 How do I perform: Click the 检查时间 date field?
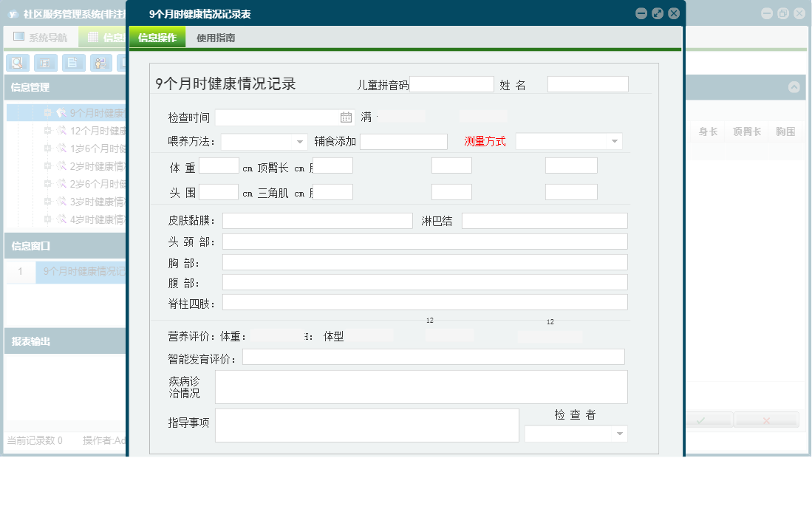tap(284, 117)
